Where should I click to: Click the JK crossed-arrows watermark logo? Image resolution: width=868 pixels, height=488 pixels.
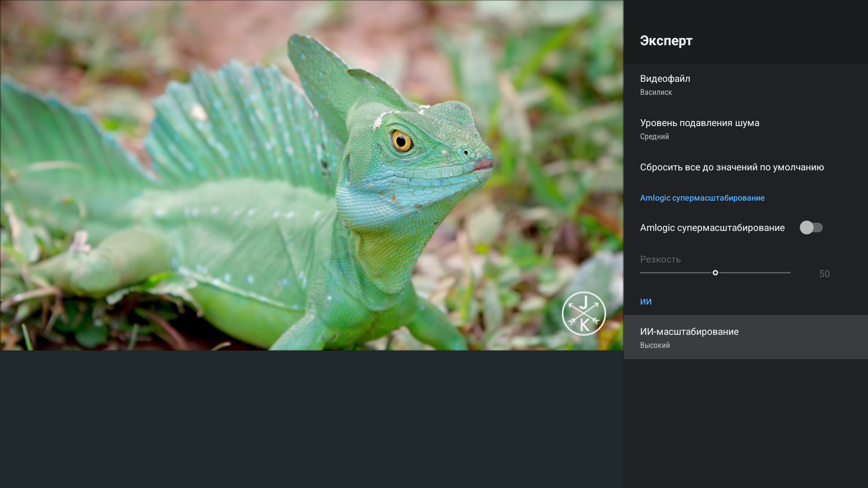coord(584,314)
